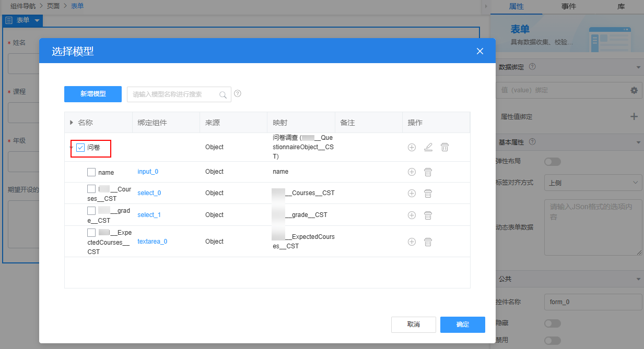Click the 控件名称 field form_0
This screenshot has height=349, width=644.
pyautogui.click(x=593, y=302)
